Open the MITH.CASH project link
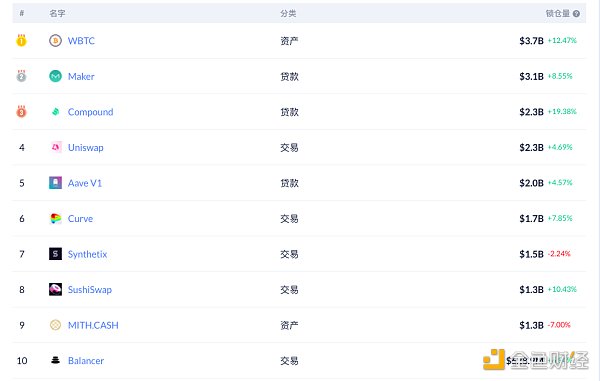This screenshot has height=381, width=600. coord(93,325)
